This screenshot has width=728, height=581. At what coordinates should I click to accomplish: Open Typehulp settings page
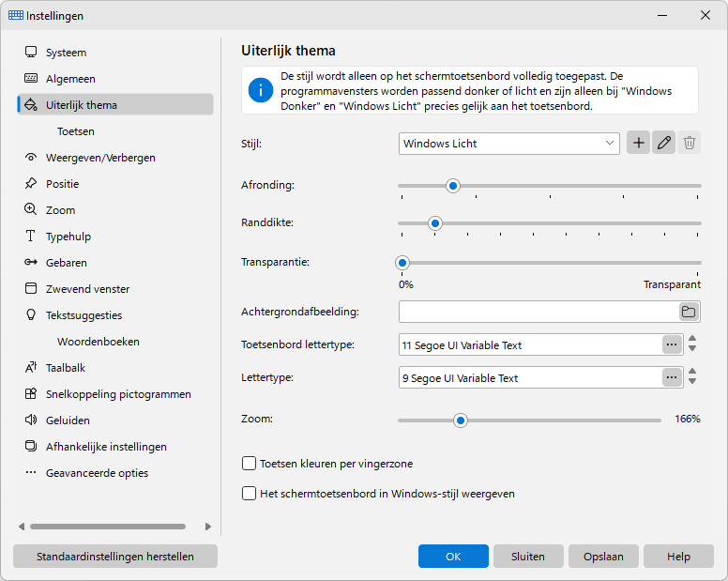point(115,236)
